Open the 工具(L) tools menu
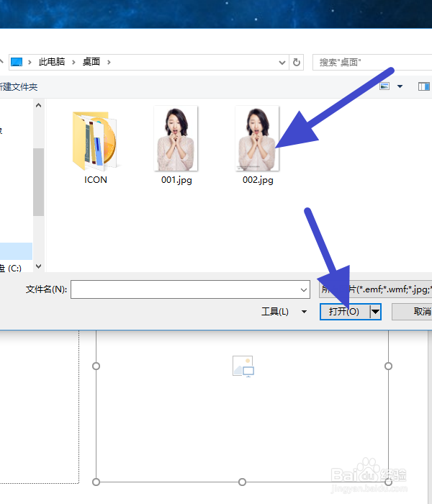432x504 pixels. pyautogui.click(x=284, y=312)
